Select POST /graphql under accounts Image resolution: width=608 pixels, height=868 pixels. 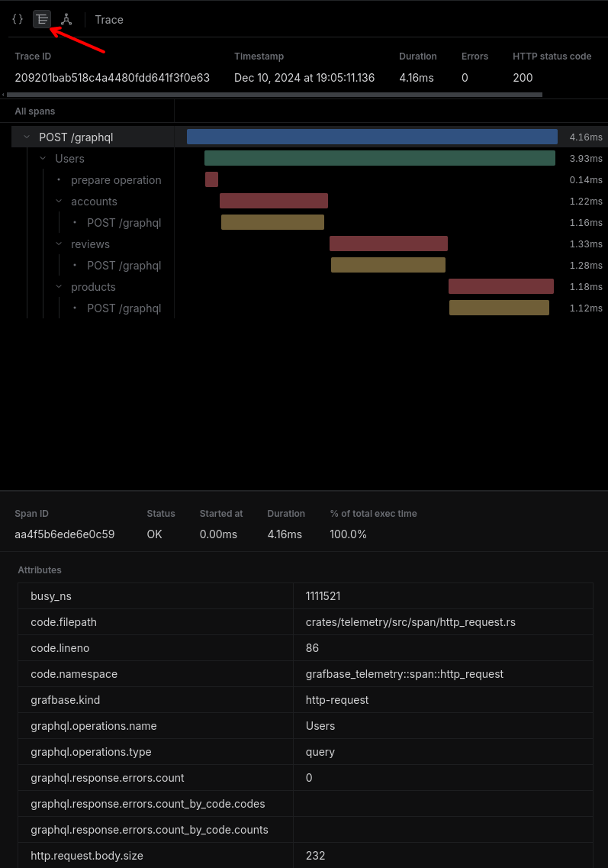click(x=124, y=223)
